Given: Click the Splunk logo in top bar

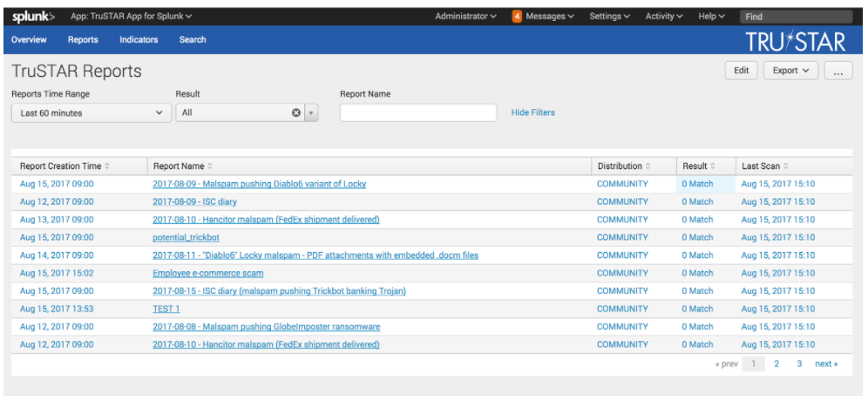Looking at the screenshot, I should click(x=33, y=16).
